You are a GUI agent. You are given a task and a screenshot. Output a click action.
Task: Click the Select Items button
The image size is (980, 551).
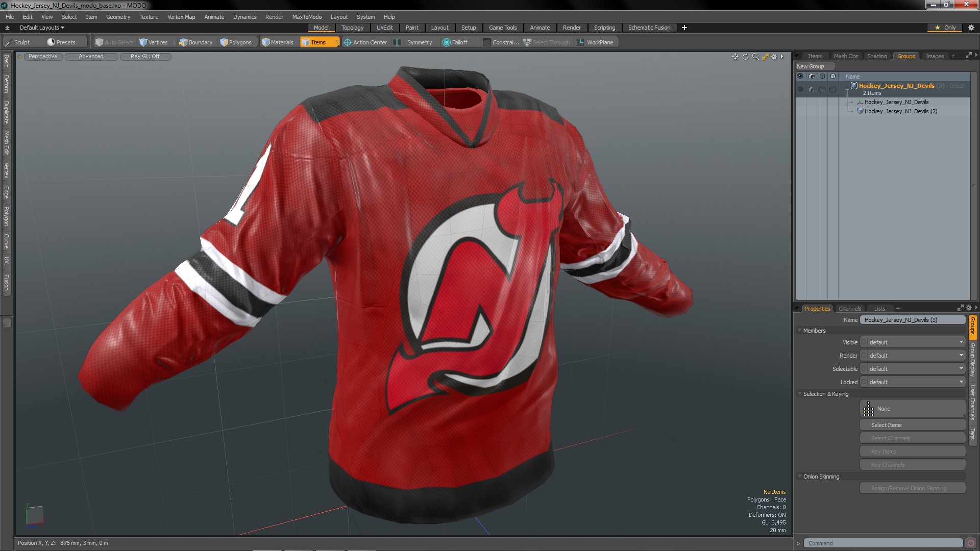click(x=913, y=425)
